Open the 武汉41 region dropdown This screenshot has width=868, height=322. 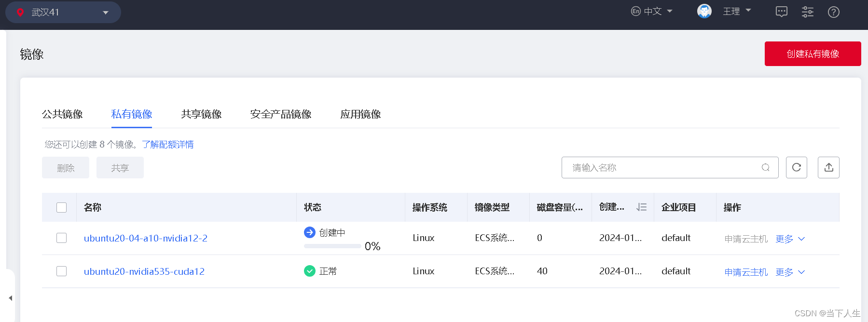pos(63,12)
